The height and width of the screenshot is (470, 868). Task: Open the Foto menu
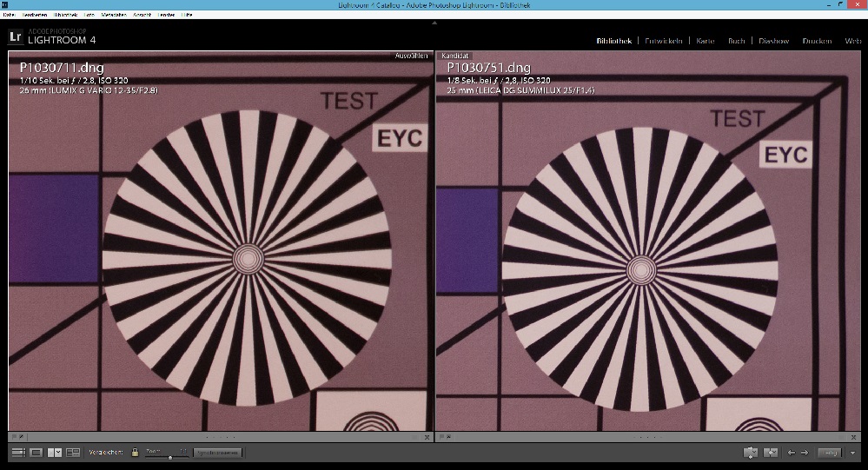tap(89, 15)
